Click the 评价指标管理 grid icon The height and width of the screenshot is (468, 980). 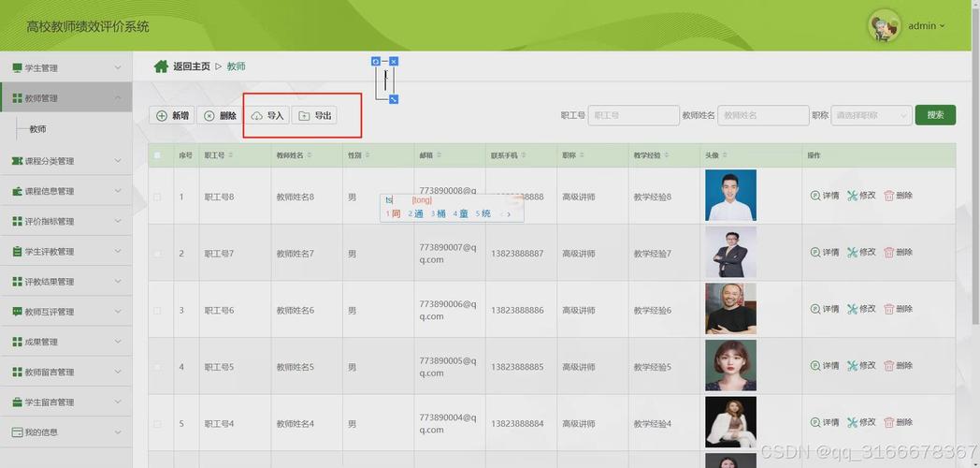[17, 221]
